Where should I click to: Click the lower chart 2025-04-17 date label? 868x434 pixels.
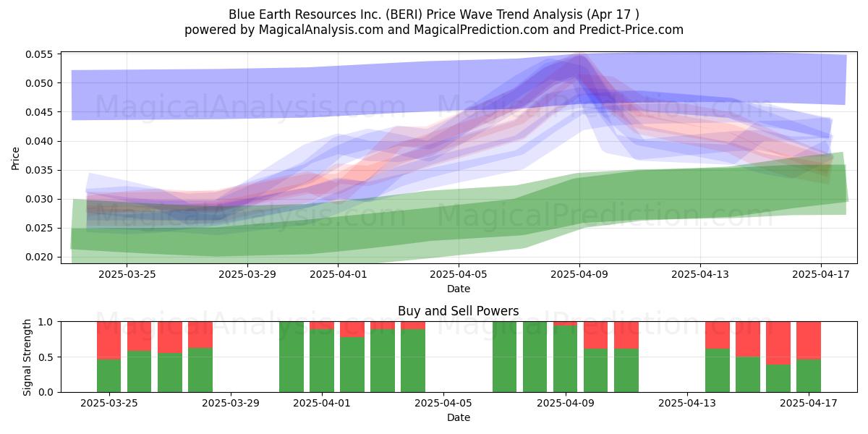[x=809, y=403]
